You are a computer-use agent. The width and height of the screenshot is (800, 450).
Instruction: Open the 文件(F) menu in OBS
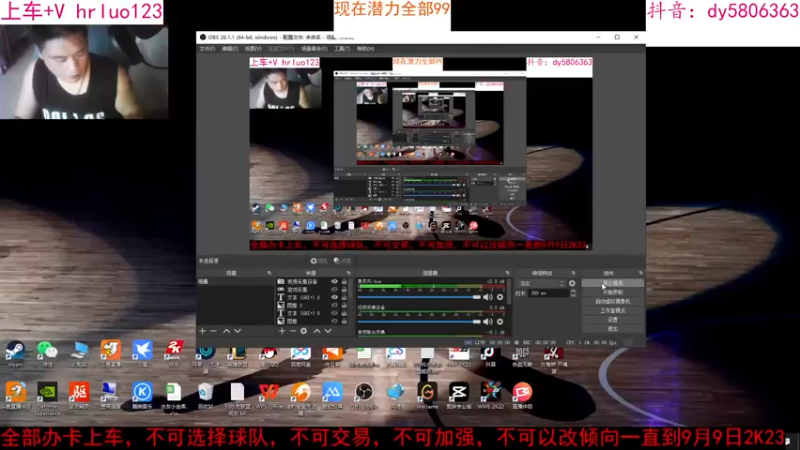pyautogui.click(x=207, y=48)
